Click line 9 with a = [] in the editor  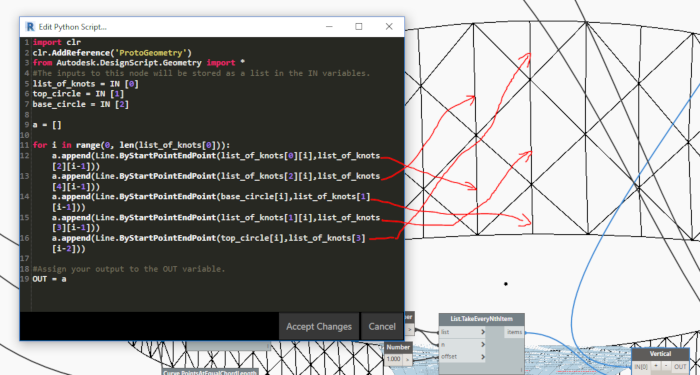point(47,125)
